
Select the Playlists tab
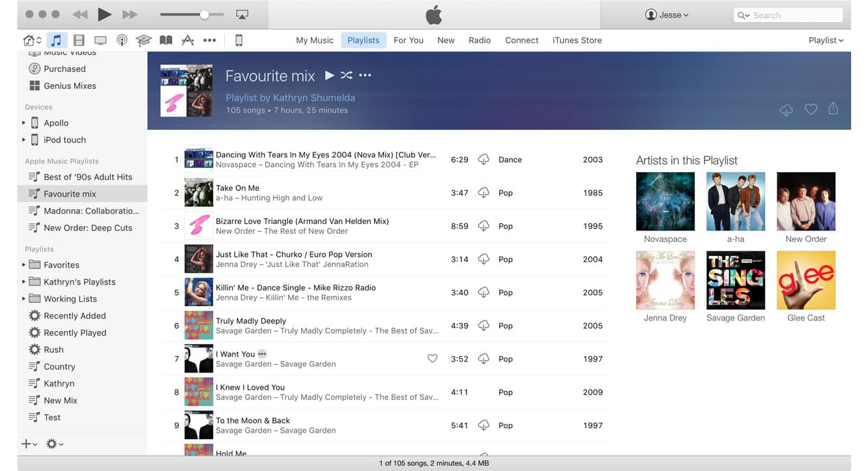pos(364,40)
